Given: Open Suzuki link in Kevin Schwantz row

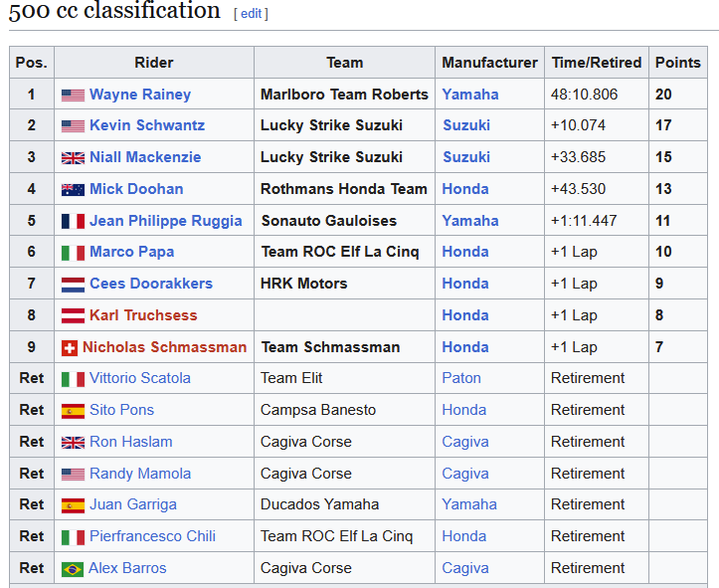Looking at the screenshot, I should click(x=466, y=125).
